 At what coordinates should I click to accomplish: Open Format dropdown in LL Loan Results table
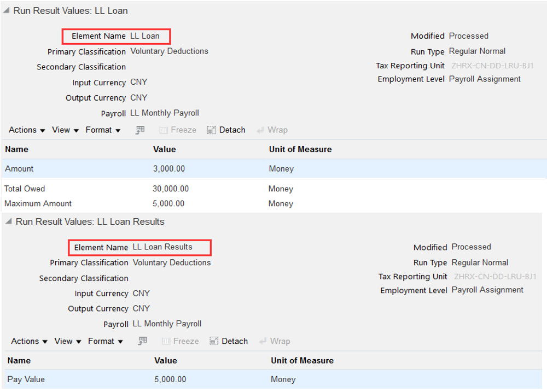pos(105,341)
